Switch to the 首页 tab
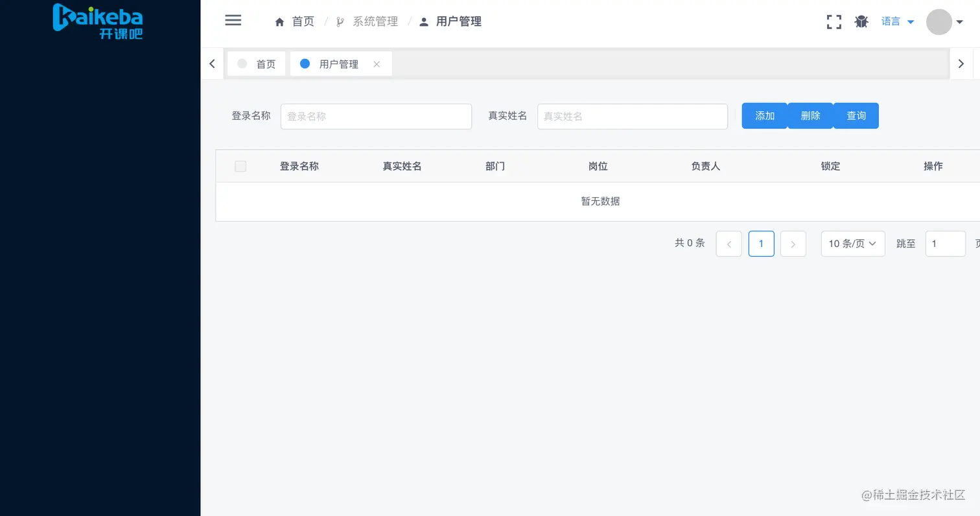980x516 pixels. 265,64
